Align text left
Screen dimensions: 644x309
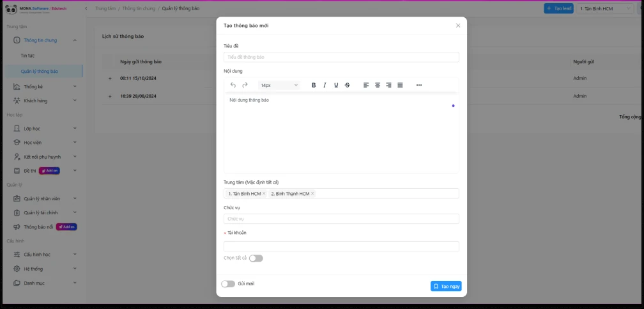[x=366, y=85]
